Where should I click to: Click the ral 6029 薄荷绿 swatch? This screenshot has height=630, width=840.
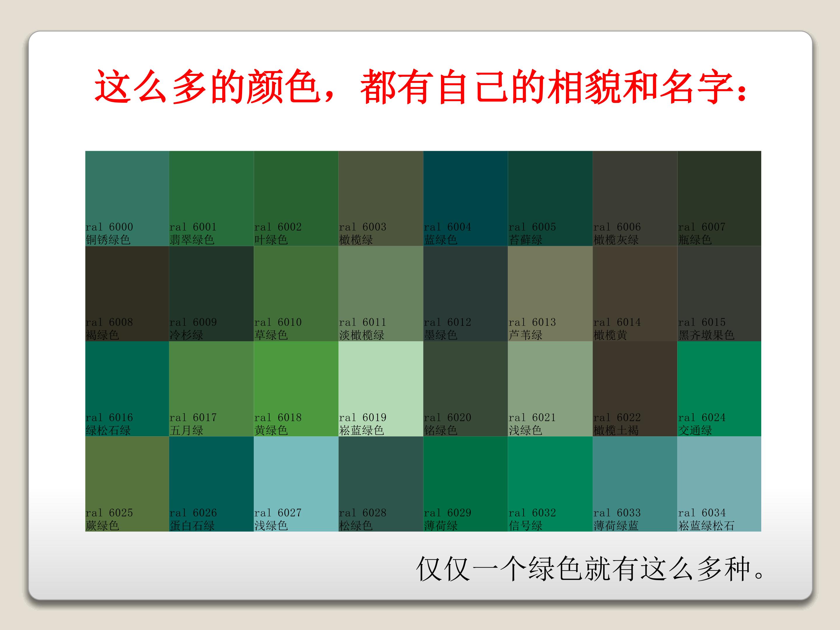tap(466, 484)
